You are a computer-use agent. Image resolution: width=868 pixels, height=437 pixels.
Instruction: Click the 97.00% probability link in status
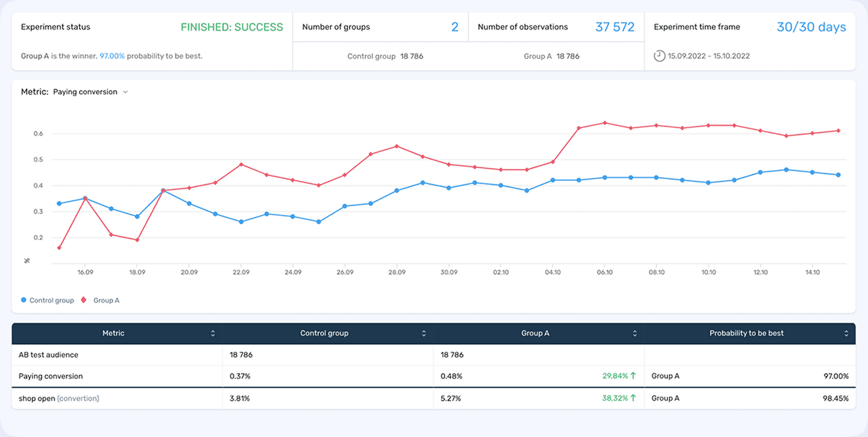coord(112,56)
